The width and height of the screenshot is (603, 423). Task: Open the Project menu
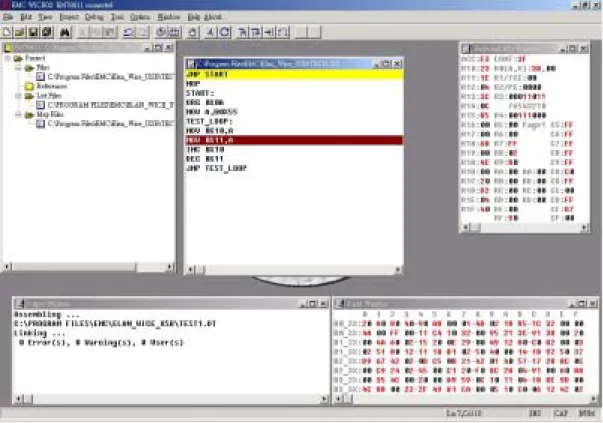(69, 17)
